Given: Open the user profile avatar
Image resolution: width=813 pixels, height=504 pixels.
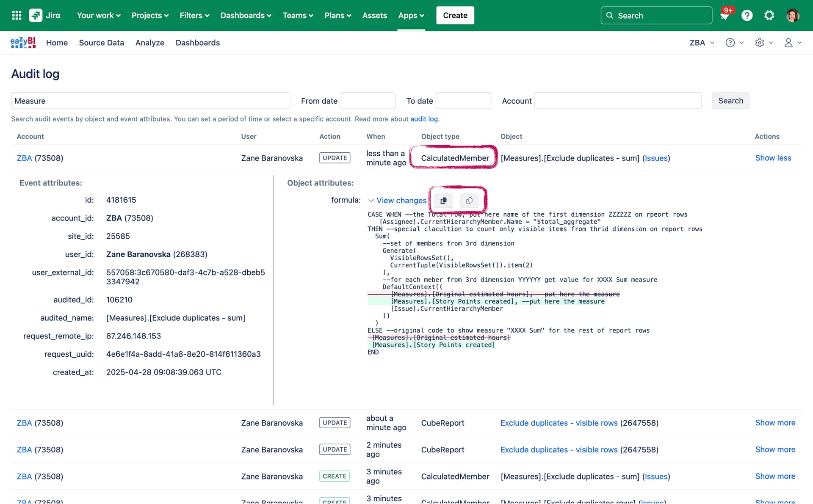Looking at the screenshot, I should (x=792, y=16).
